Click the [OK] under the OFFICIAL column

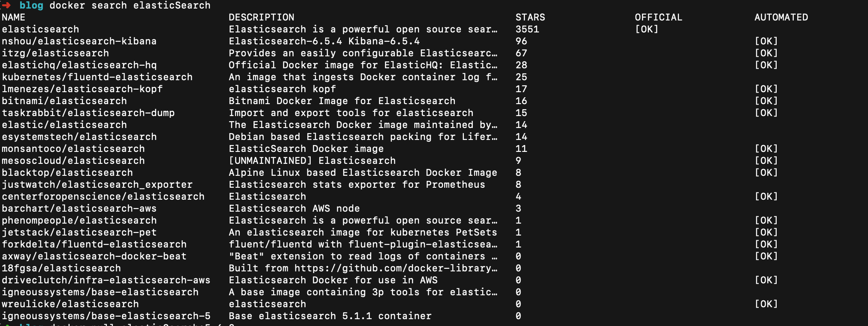point(647,29)
